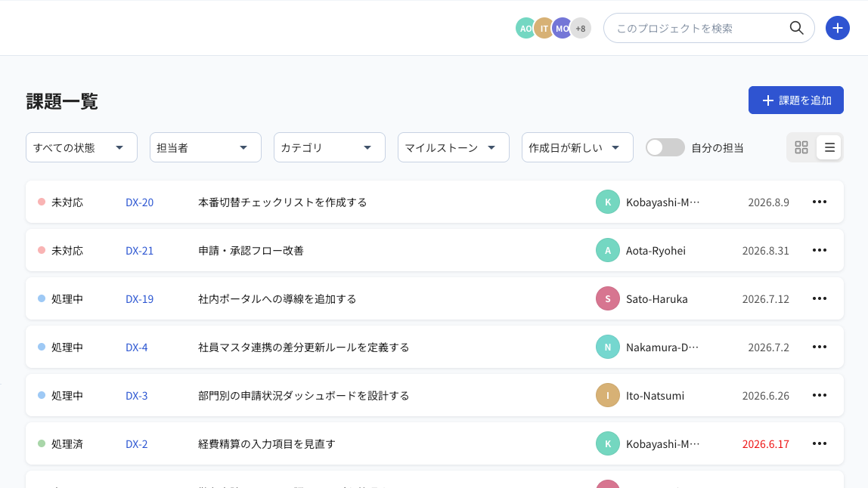This screenshot has height=488, width=868.
Task: Open the カテゴリ dropdown
Action: pos(330,147)
